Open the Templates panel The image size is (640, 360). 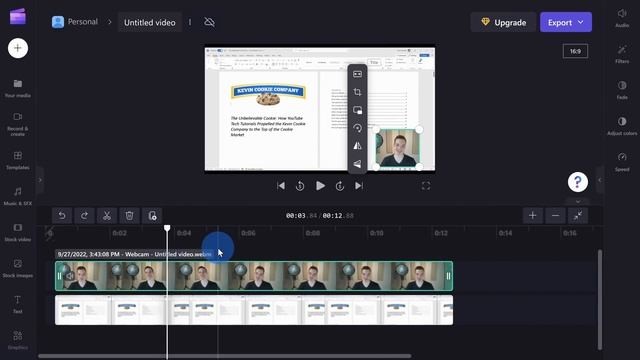[18, 160]
